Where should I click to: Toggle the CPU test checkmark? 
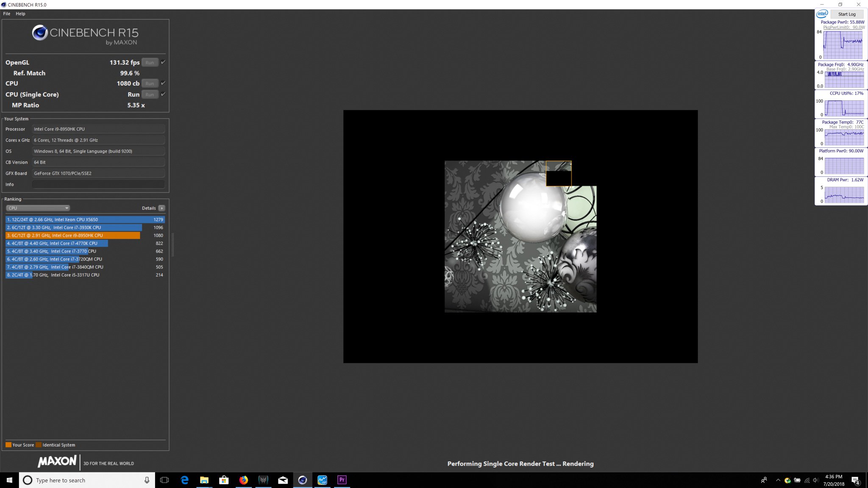(x=163, y=83)
